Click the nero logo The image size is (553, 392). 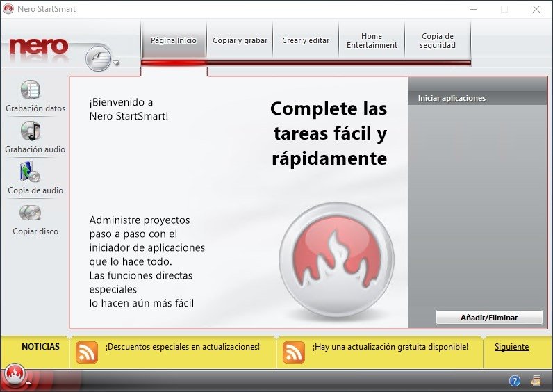coord(39,47)
